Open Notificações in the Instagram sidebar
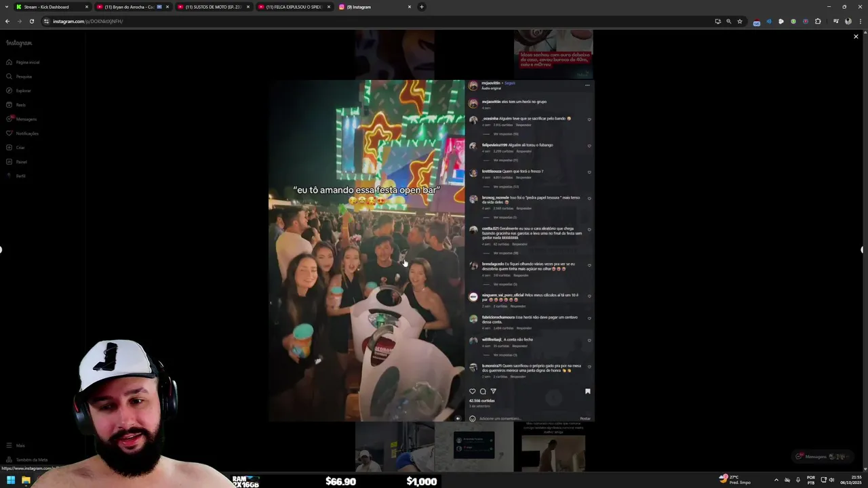This screenshot has width=868, height=488. point(22,134)
